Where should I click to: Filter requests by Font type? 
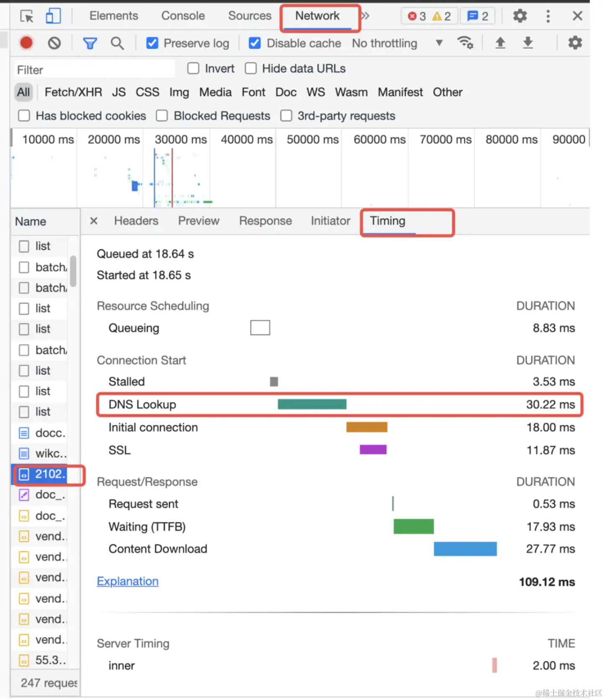(253, 92)
